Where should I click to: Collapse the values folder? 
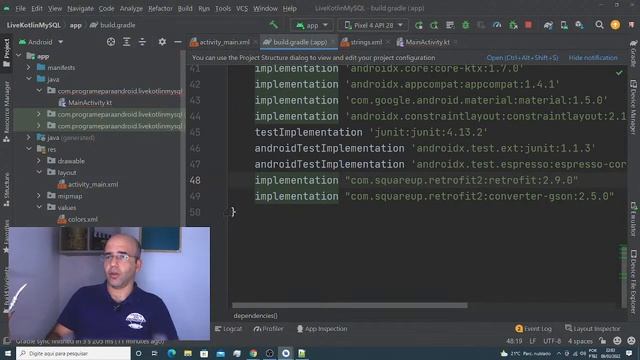tap(39, 207)
